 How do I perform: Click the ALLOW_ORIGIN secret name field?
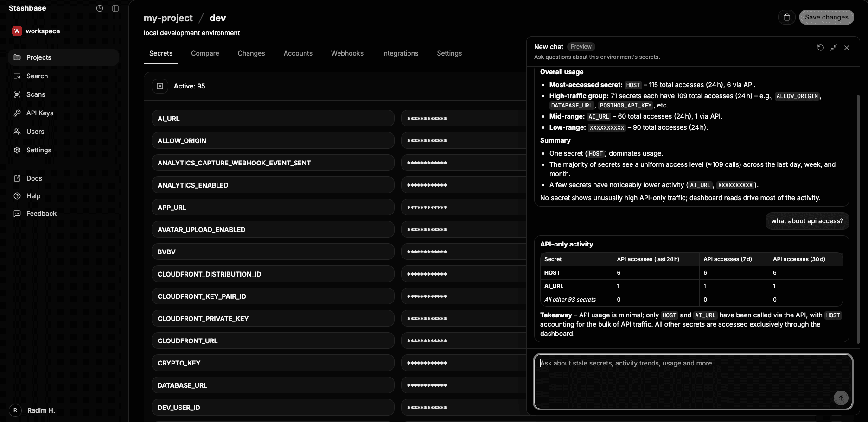pyautogui.click(x=273, y=140)
